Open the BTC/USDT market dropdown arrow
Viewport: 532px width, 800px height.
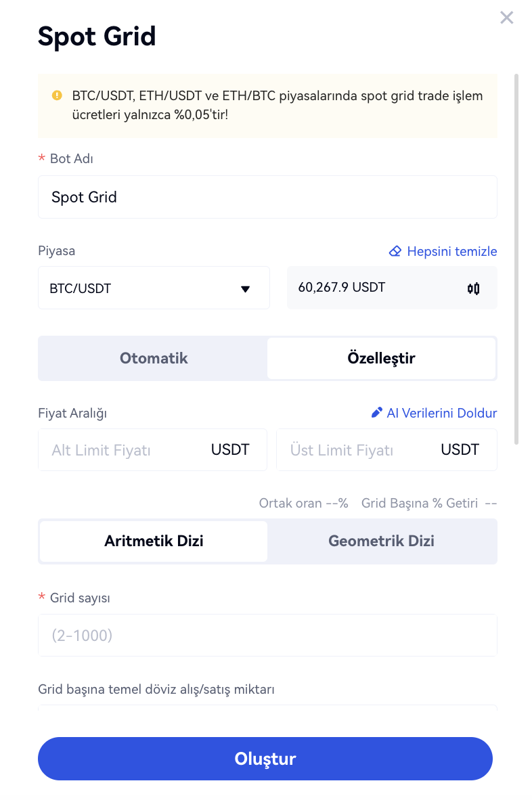pos(245,289)
